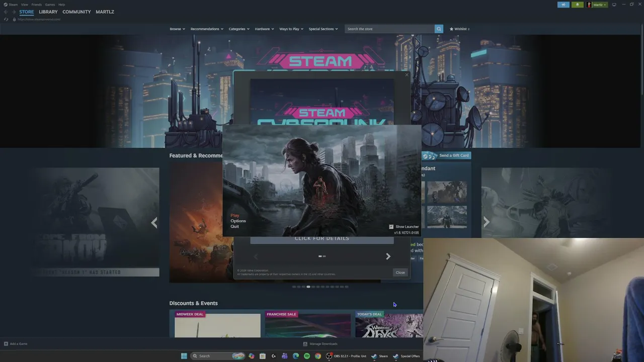
Task: Expand the Ways to Play dropdown
Action: [x=291, y=29]
